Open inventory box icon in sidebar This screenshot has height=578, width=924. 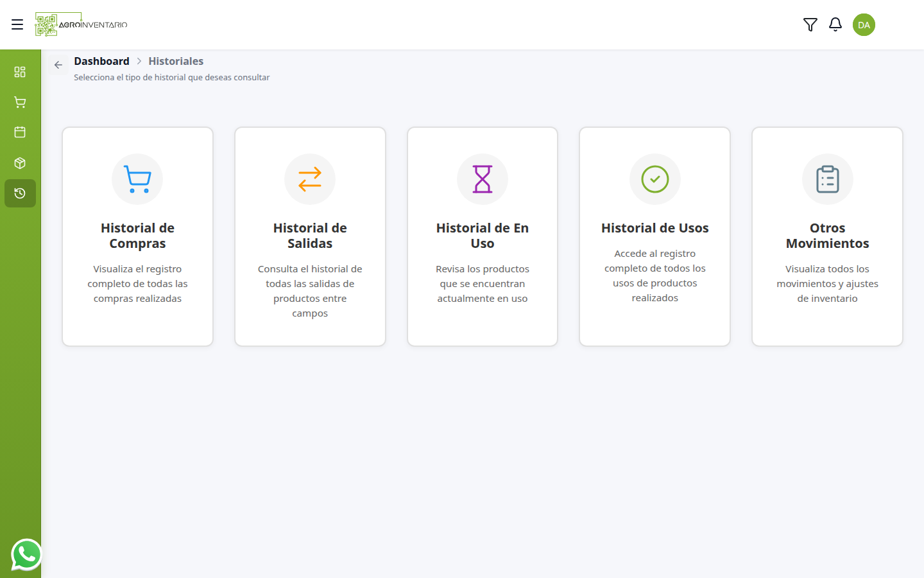20,163
